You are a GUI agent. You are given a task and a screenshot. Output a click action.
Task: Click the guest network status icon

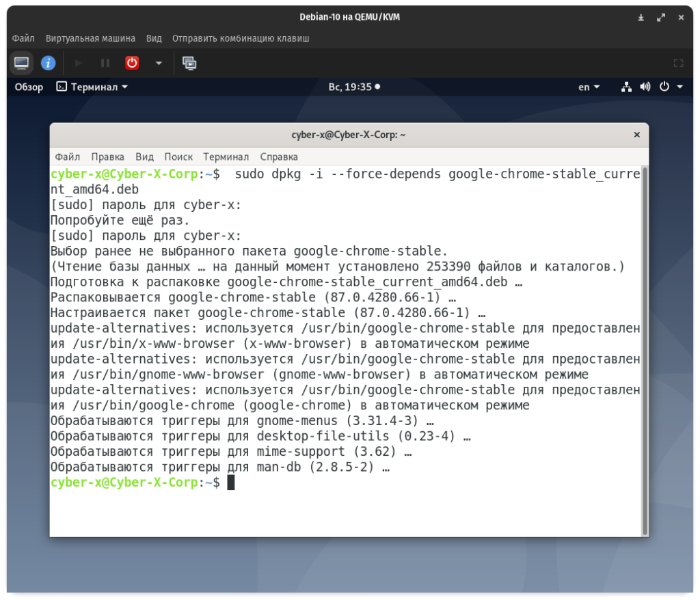(626, 87)
